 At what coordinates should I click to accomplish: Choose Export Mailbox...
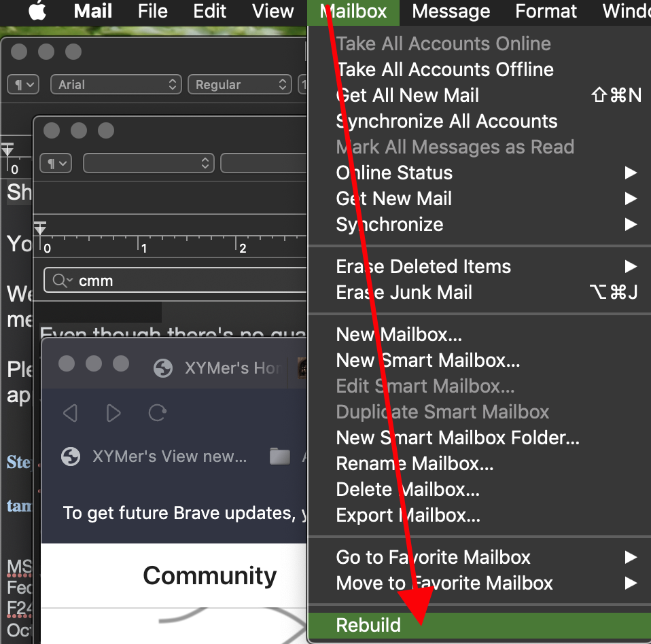point(480,515)
